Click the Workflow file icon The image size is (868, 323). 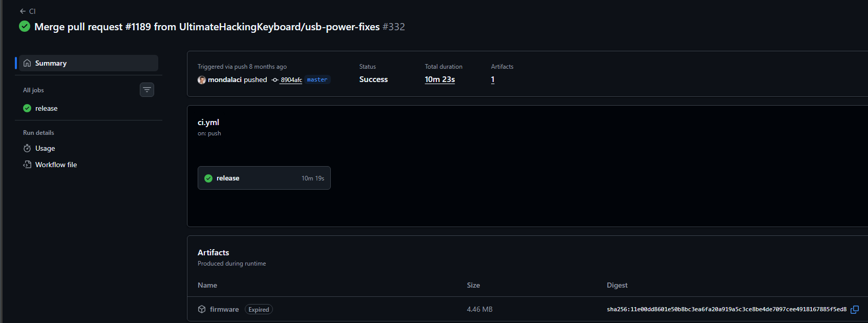27,165
